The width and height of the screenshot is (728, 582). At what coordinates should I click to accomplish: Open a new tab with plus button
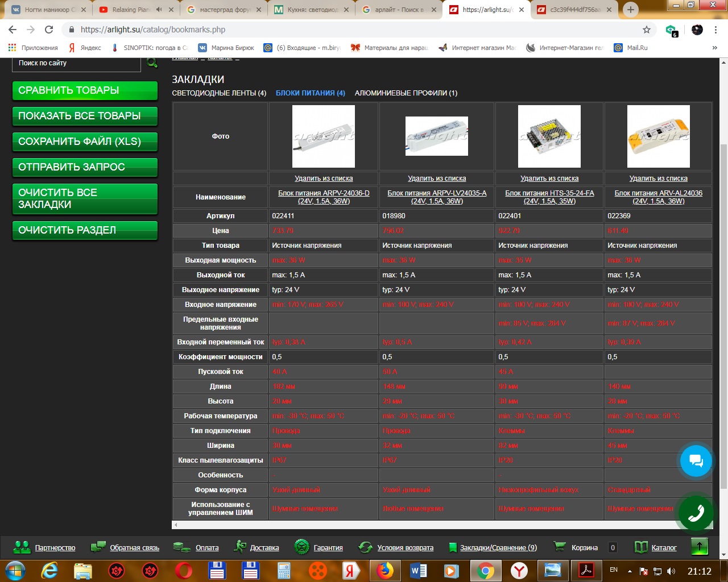[x=630, y=10]
